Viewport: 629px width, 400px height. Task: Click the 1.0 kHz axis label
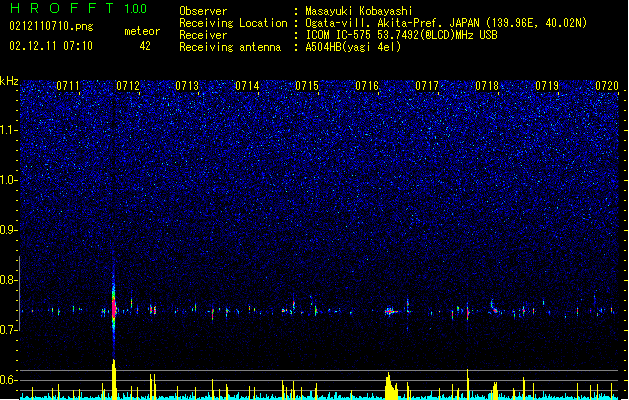tap(8, 180)
